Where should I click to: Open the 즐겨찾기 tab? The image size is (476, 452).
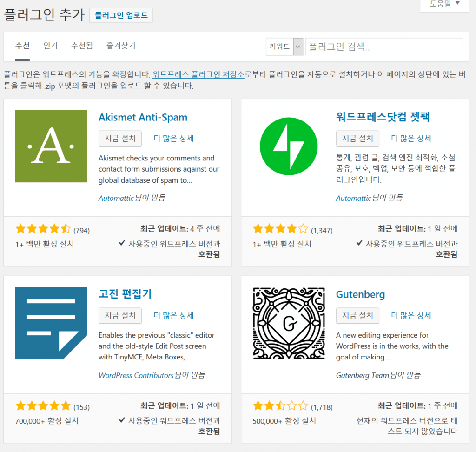(121, 46)
